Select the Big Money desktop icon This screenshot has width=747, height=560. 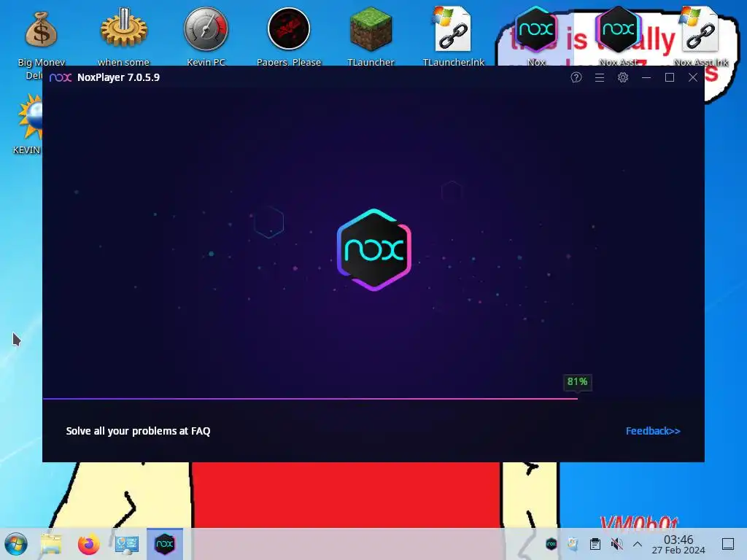pyautogui.click(x=41, y=29)
